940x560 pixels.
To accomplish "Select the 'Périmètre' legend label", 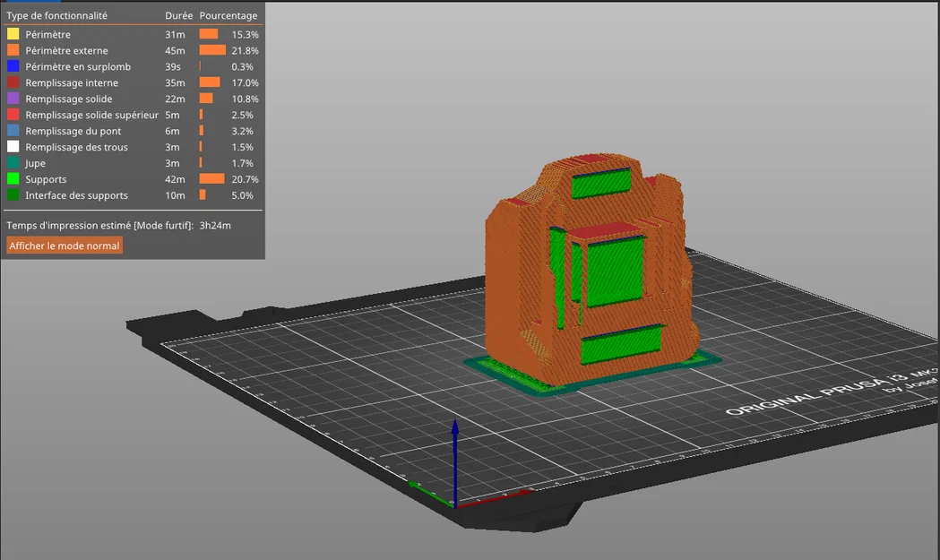I will [48, 35].
